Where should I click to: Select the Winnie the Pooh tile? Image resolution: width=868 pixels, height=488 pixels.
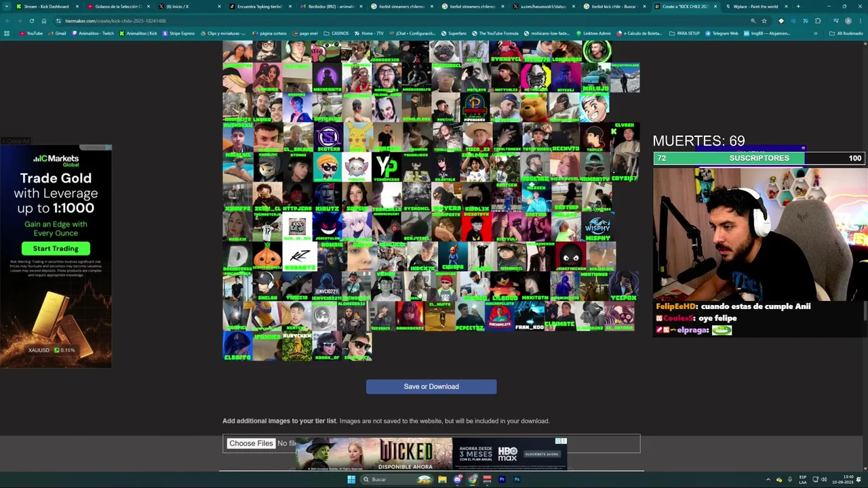(536, 108)
